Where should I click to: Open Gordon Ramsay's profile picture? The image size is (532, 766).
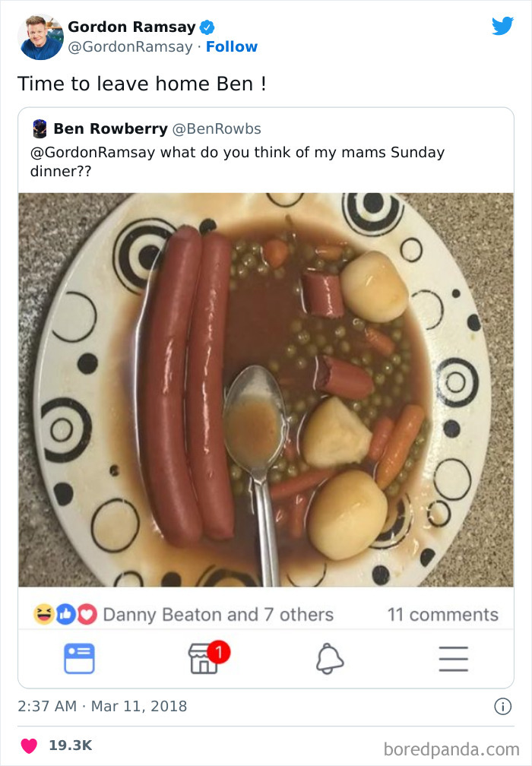[x=40, y=37]
